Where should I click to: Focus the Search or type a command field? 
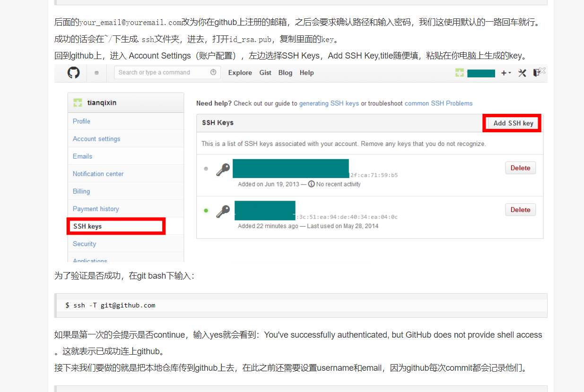coord(167,72)
